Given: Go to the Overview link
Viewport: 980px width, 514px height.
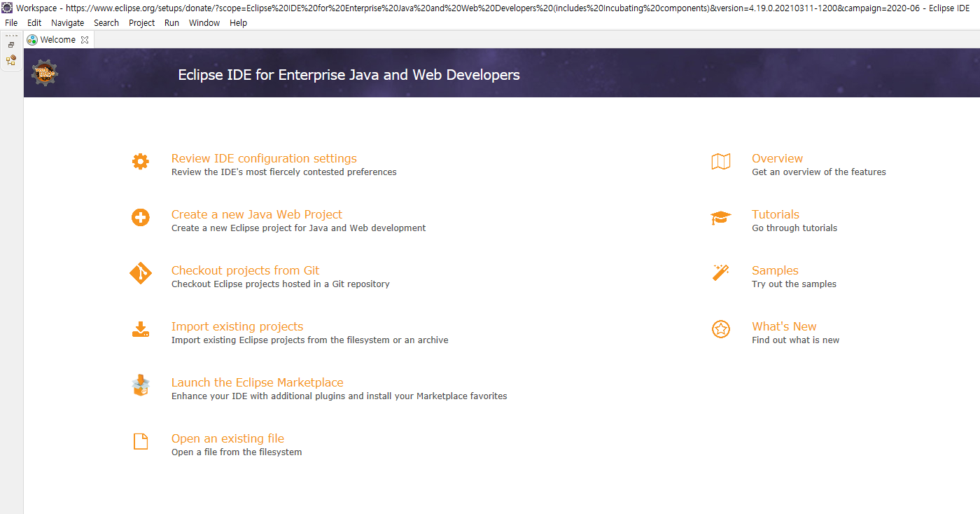Looking at the screenshot, I should pyautogui.click(x=777, y=158).
